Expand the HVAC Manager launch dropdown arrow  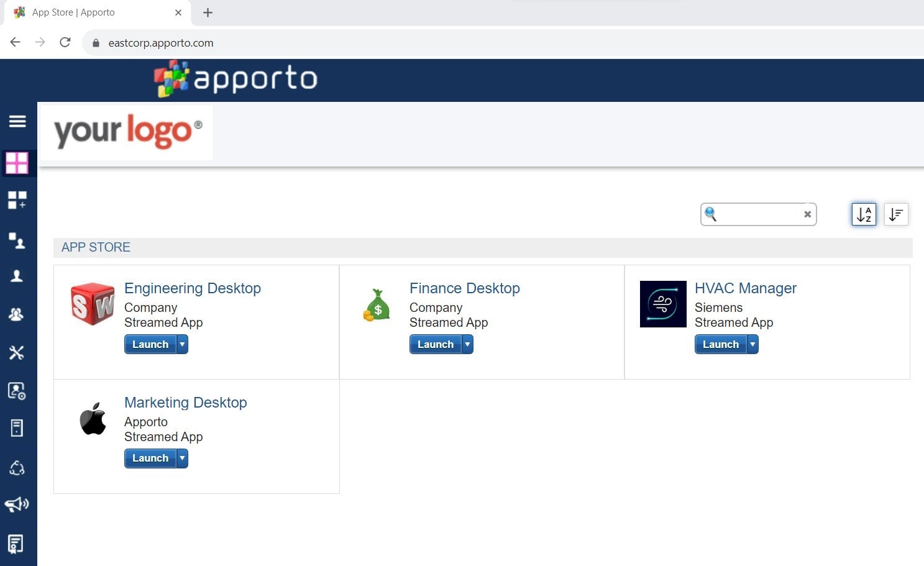(753, 344)
